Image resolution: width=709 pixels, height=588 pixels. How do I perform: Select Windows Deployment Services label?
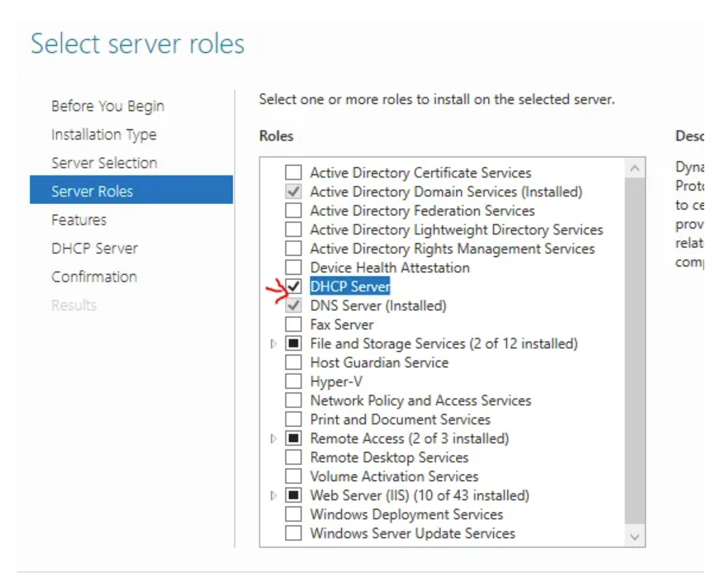[x=407, y=515]
